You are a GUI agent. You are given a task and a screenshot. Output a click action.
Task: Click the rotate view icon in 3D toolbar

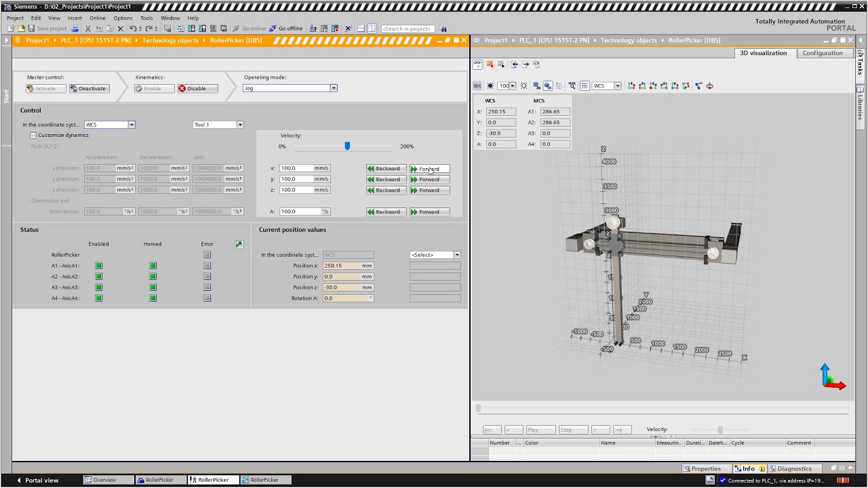pos(709,86)
